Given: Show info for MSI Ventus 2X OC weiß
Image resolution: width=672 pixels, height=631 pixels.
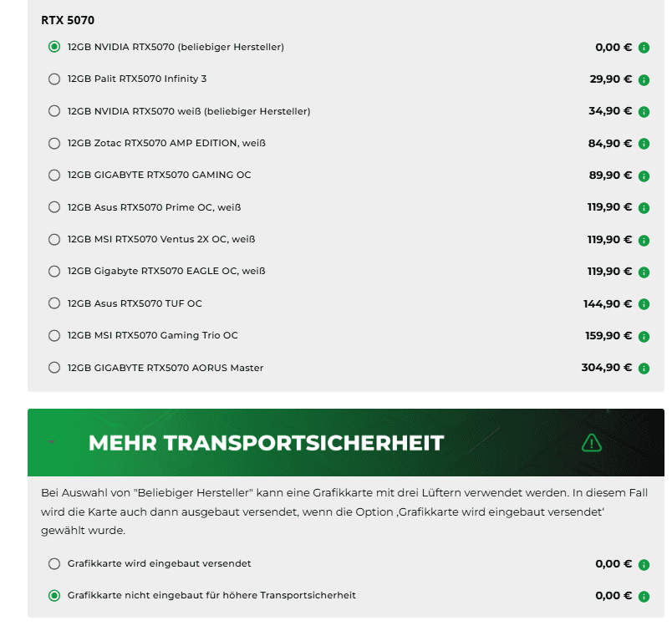Looking at the screenshot, I should pos(644,240).
